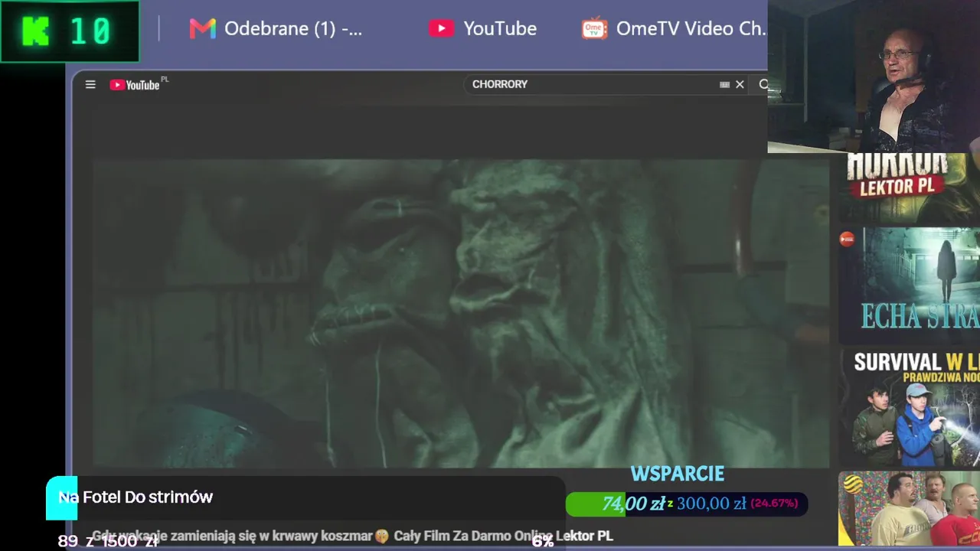Image resolution: width=980 pixels, height=551 pixels.
Task: Switch to the YouTube browser tab
Action: (482, 29)
